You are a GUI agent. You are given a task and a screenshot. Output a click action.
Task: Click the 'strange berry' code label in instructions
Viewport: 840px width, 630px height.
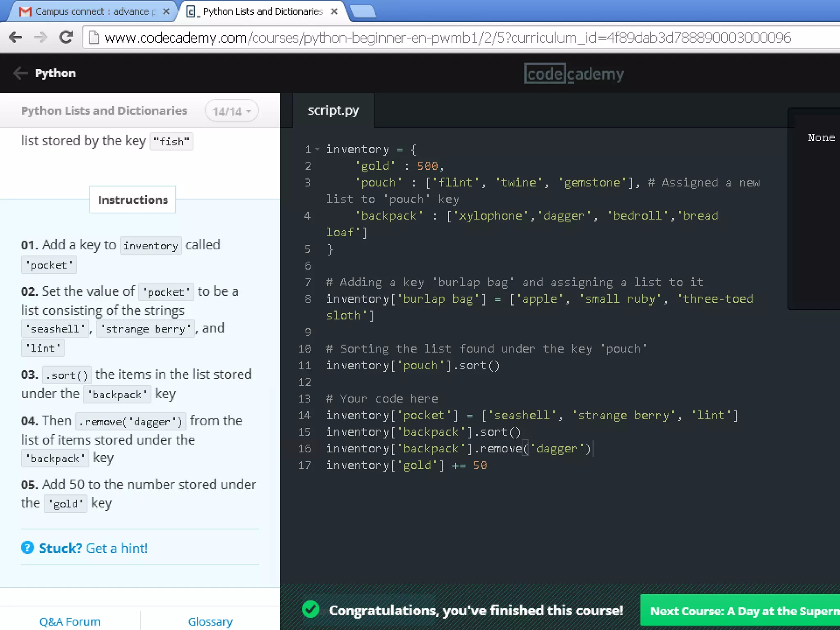(x=146, y=329)
